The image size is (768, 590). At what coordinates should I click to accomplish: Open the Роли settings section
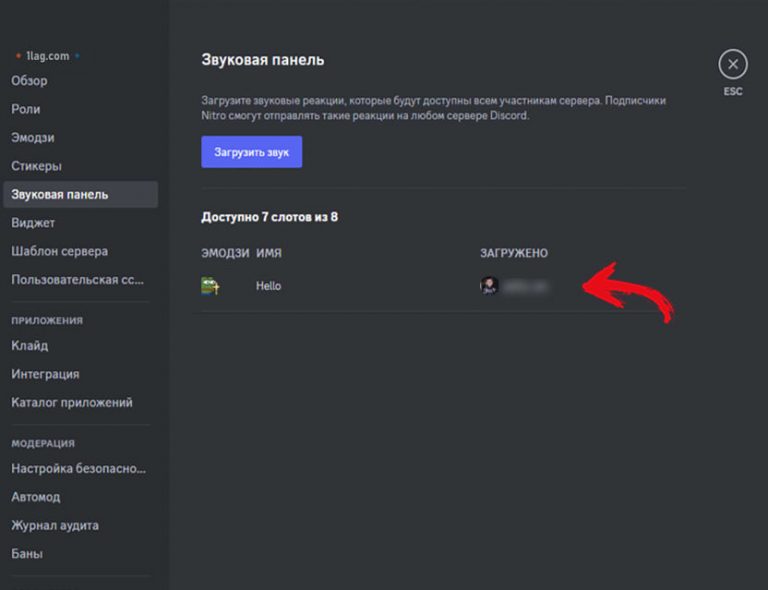[x=26, y=109]
